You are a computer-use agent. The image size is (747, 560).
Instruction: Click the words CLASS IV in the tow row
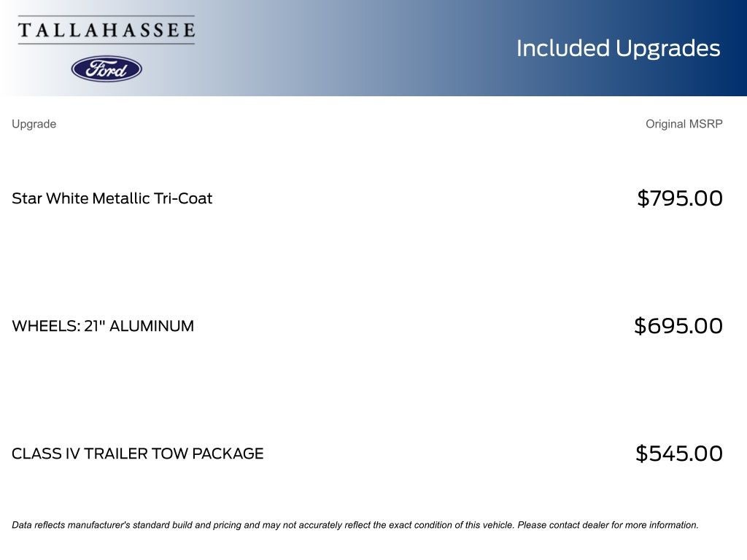(45, 454)
